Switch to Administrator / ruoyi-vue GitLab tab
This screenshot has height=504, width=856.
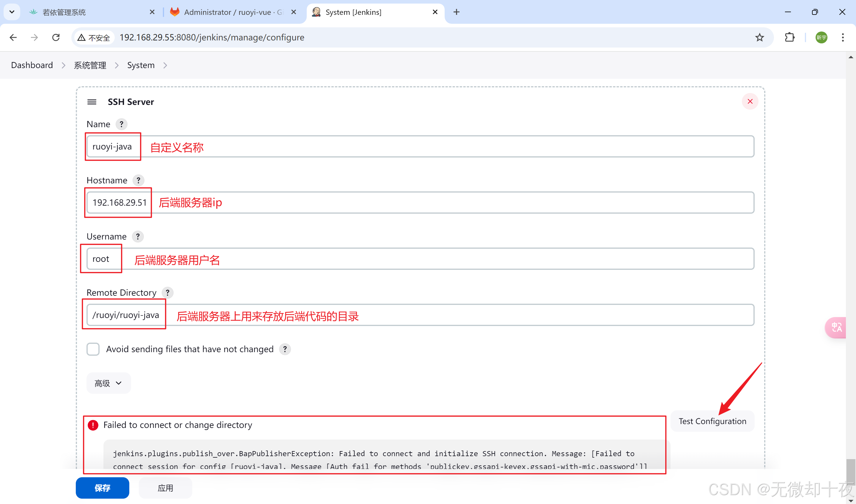(228, 12)
